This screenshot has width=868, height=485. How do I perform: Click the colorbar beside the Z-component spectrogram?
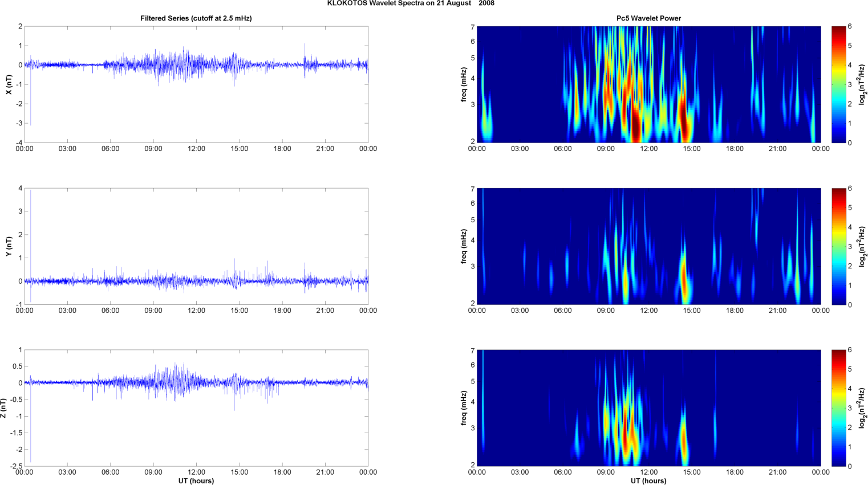pyautogui.click(x=838, y=408)
